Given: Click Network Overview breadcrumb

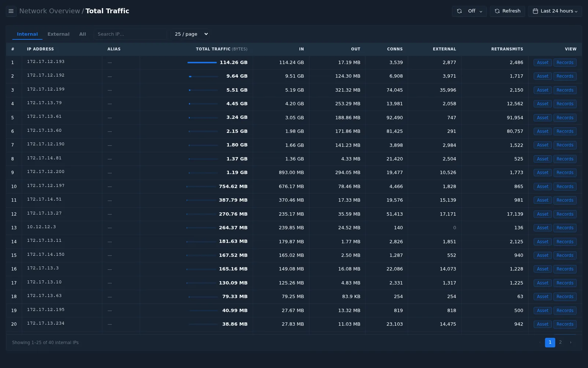Looking at the screenshot, I should tap(50, 11).
